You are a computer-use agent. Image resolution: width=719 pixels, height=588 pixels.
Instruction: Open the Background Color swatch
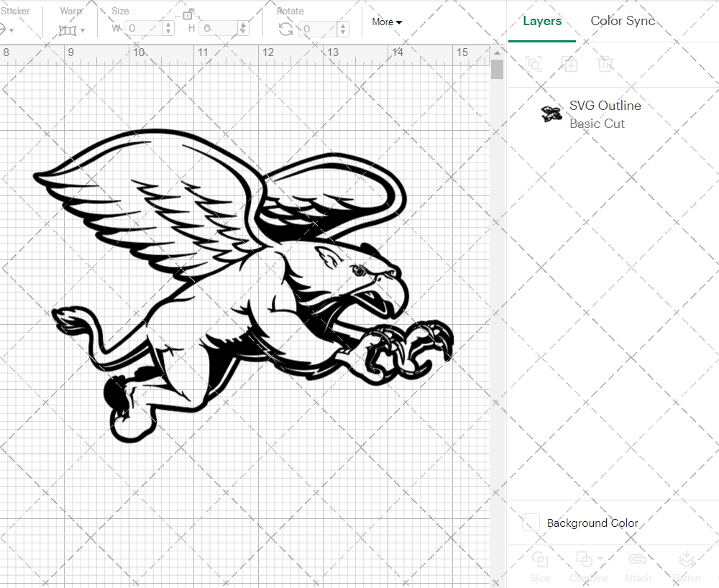(x=530, y=523)
